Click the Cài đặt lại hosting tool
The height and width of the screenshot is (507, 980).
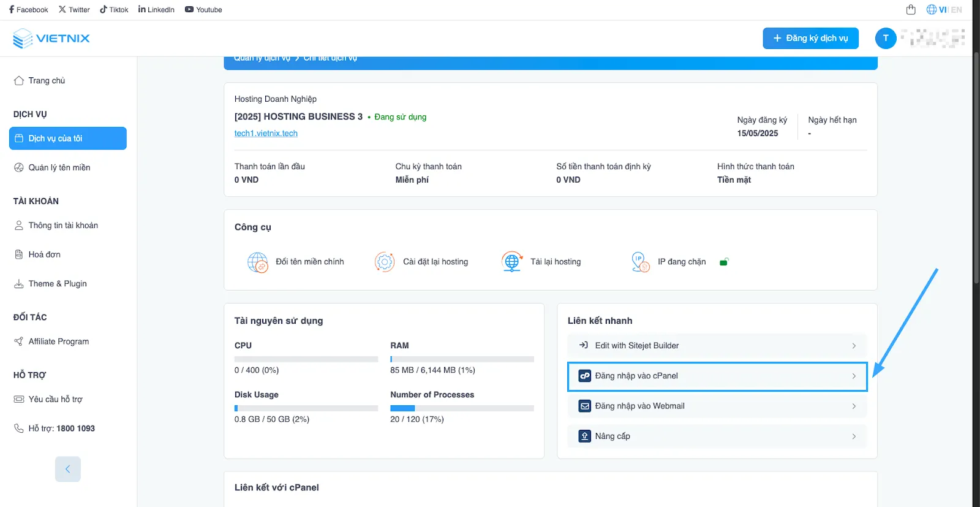point(421,262)
